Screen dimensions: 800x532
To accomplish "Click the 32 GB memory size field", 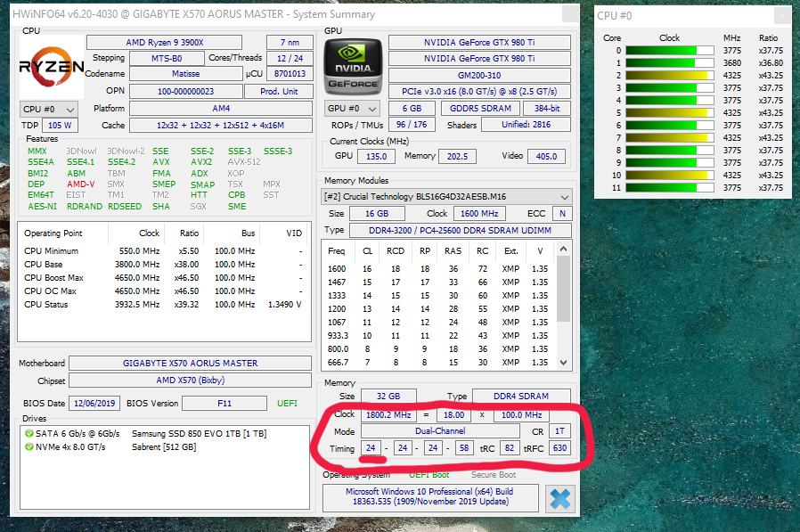I will pyautogui.click(x=388, y=397).
